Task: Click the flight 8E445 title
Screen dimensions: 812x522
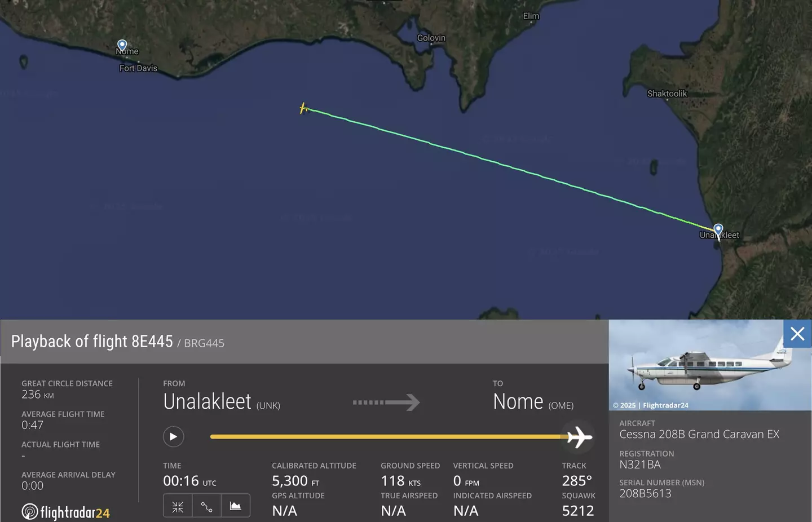Action: pyautogui.click(x=92, y=341)
